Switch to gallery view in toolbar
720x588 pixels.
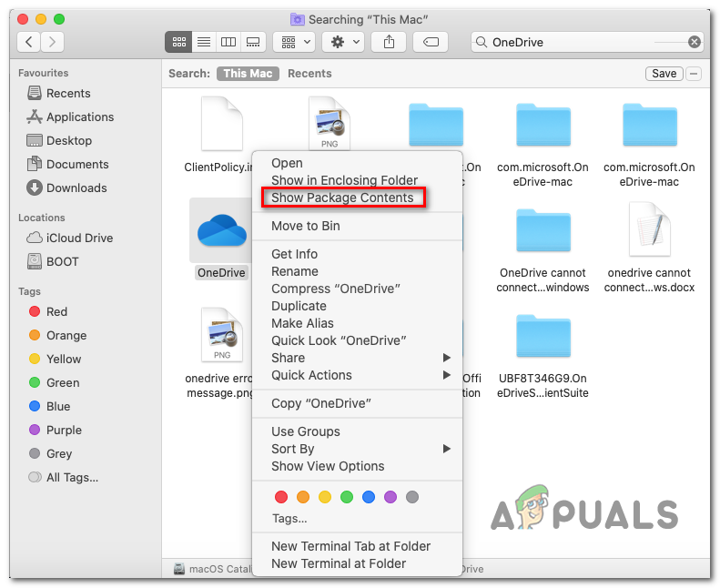coord(253,42)
